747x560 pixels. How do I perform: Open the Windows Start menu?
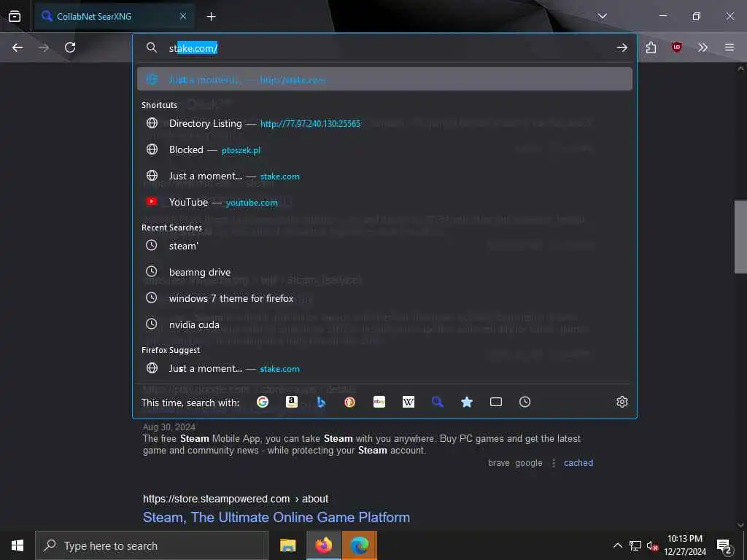[18, 545]
